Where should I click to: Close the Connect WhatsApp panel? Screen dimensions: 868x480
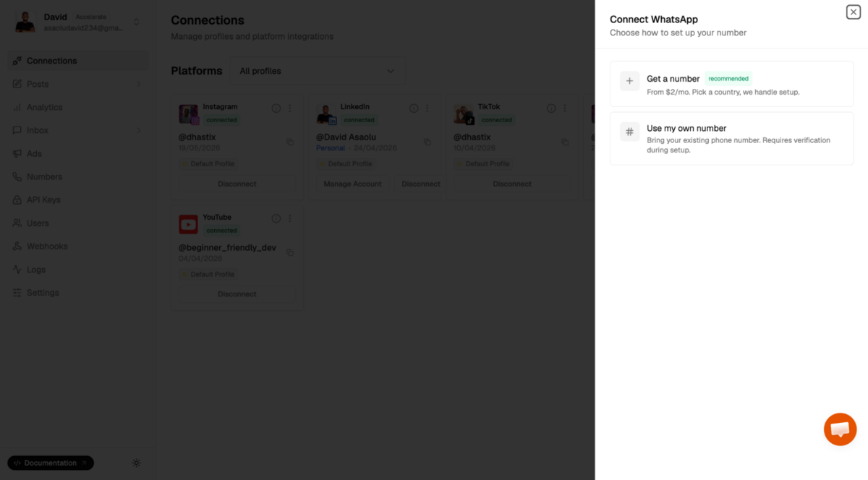854,12
